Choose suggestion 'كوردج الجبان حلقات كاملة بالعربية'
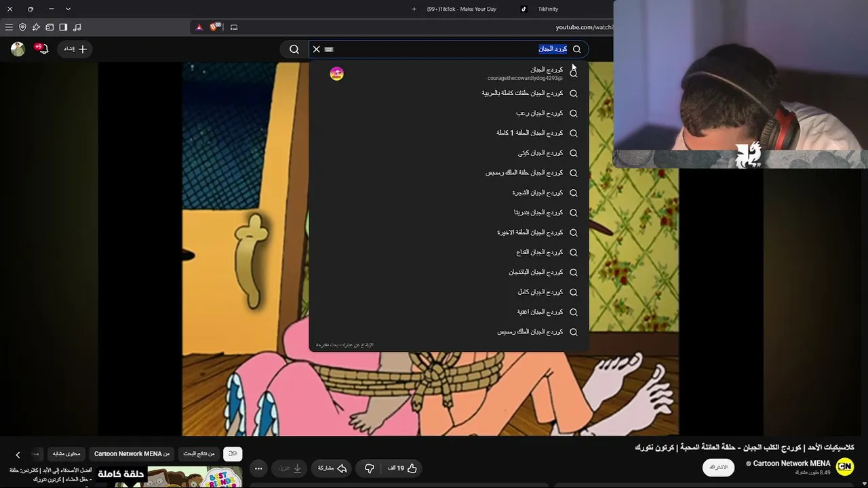Viewport: 868px width, 488px height. 448,94
